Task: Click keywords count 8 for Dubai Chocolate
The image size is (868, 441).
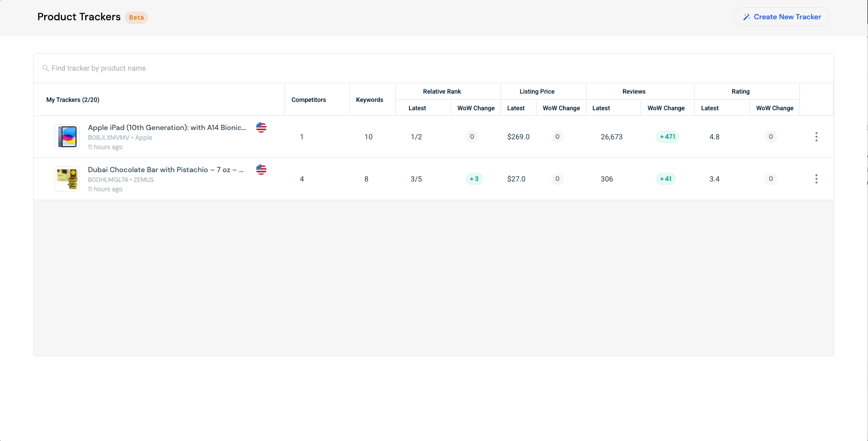Action: click(x=366, y=179)
